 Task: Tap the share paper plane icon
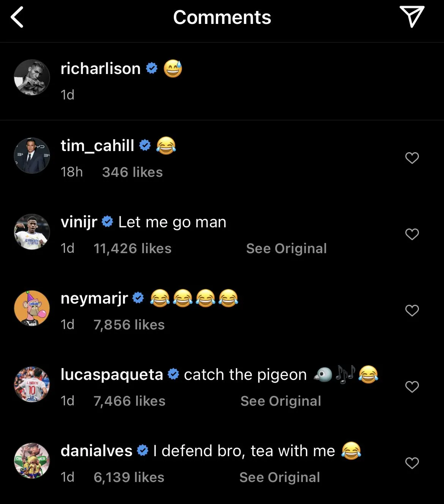tap(412, 17)
